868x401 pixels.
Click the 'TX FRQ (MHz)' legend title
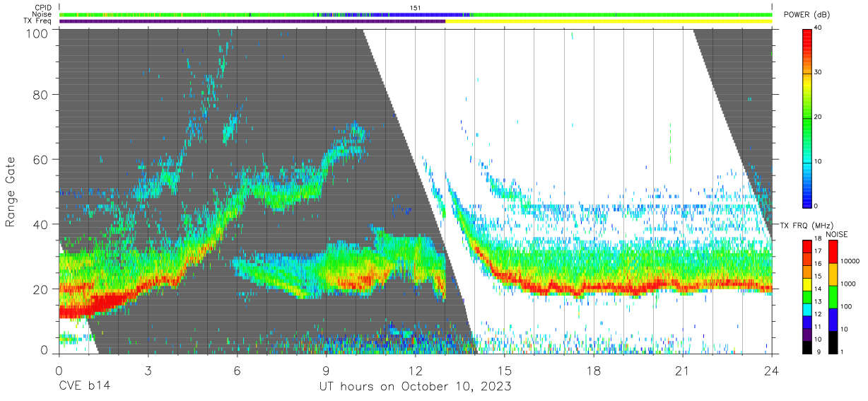[806, 226]
